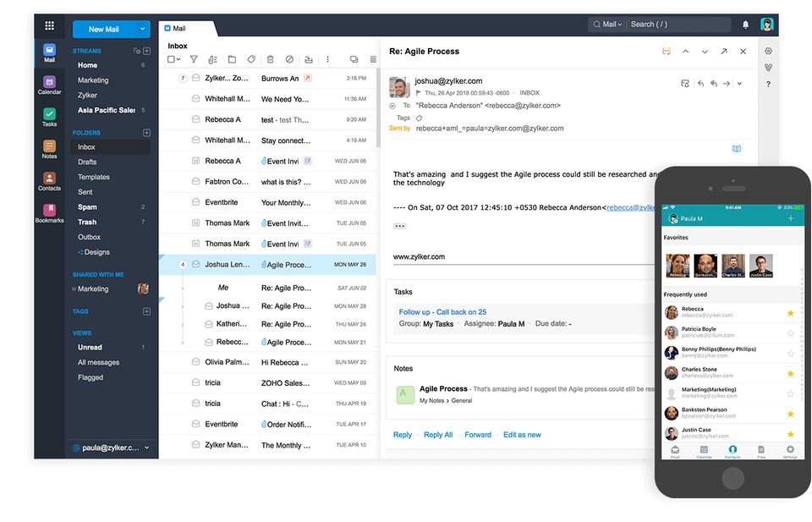Image resolution: width=812 pixels, height=522 pixels.
Task: Click the Reply All link below email
Action: point(438,435)
